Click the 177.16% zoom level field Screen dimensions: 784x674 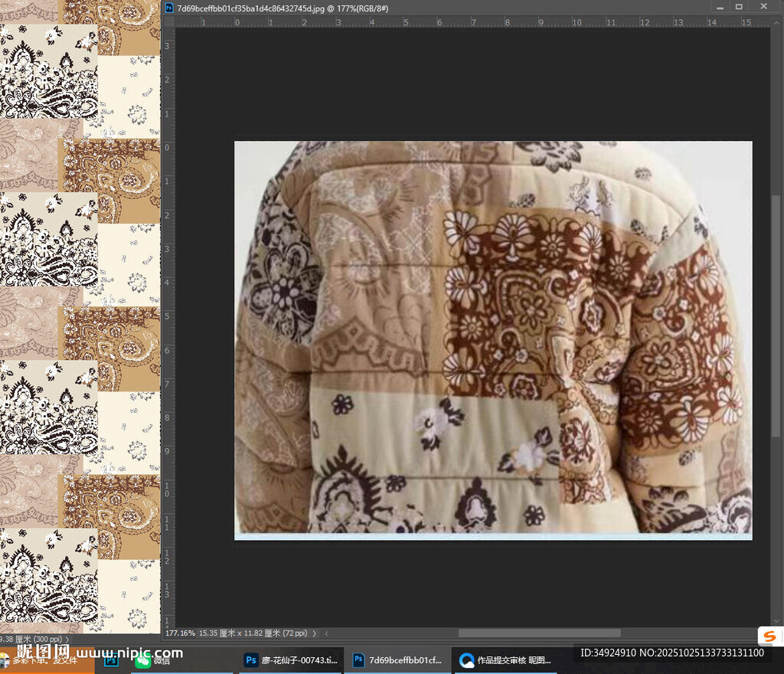[180, 633]
